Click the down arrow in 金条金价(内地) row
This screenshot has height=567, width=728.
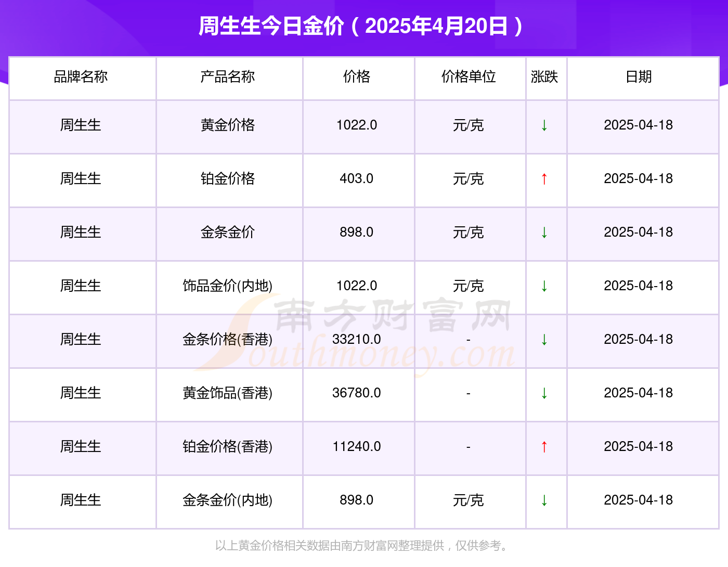coord(544,500)
